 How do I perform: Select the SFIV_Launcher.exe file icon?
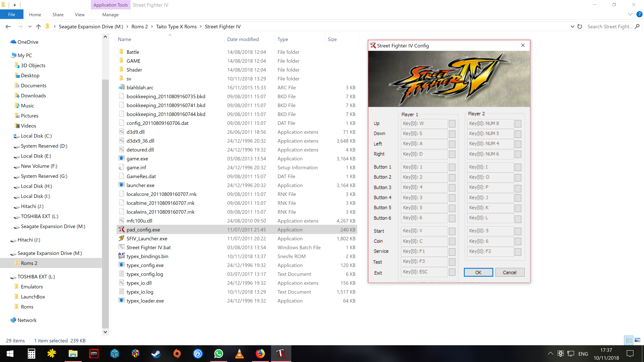click(x=121, y=238)
